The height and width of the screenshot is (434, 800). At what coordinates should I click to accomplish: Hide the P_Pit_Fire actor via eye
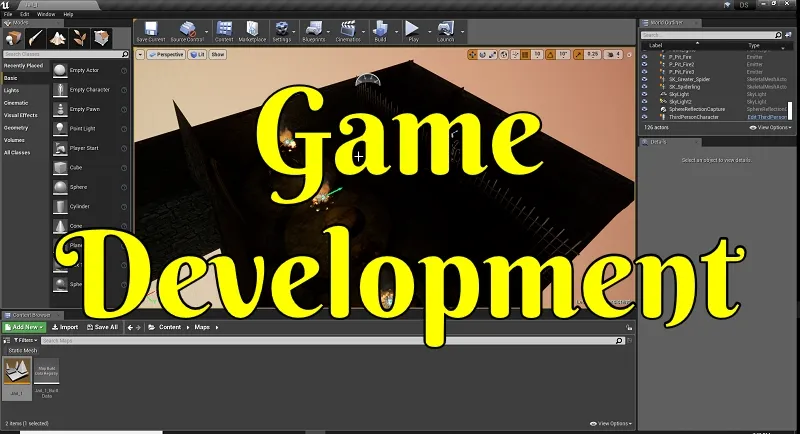point(644,57)
